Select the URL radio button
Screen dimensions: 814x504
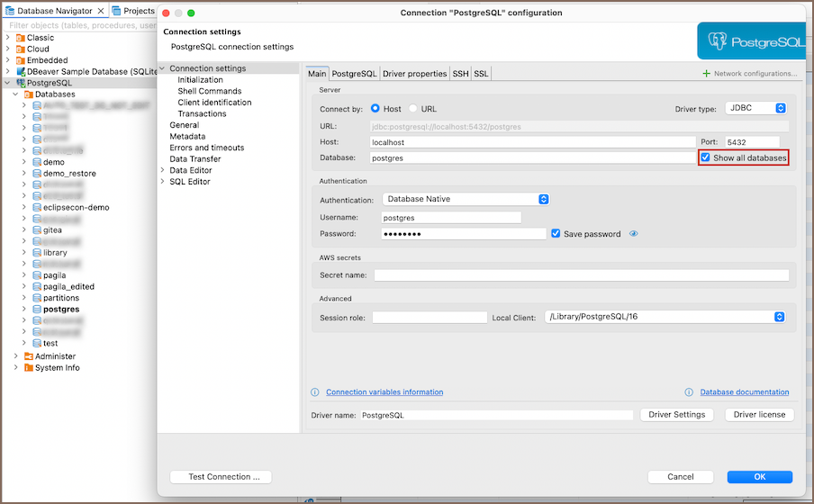pos(413,109)
